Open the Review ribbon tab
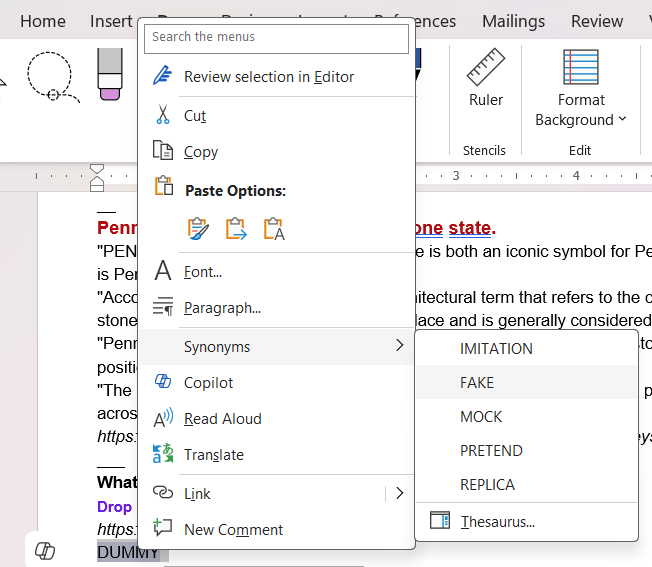The width and height of the screenshot is (652, 567). click(597, 21)
